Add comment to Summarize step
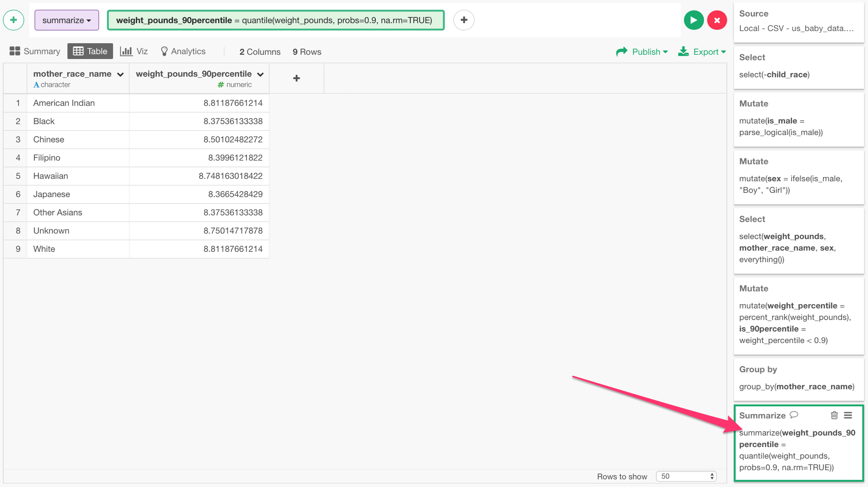Viewport: 868px width, 487px height. [794, 415]
